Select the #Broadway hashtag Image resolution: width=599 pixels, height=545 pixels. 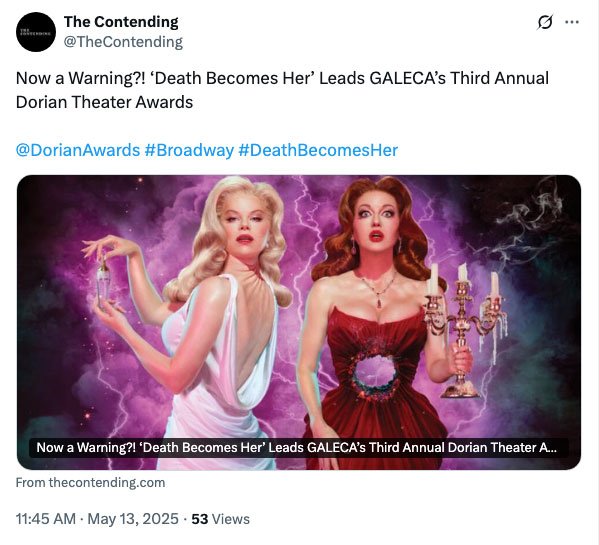[189, 150]
